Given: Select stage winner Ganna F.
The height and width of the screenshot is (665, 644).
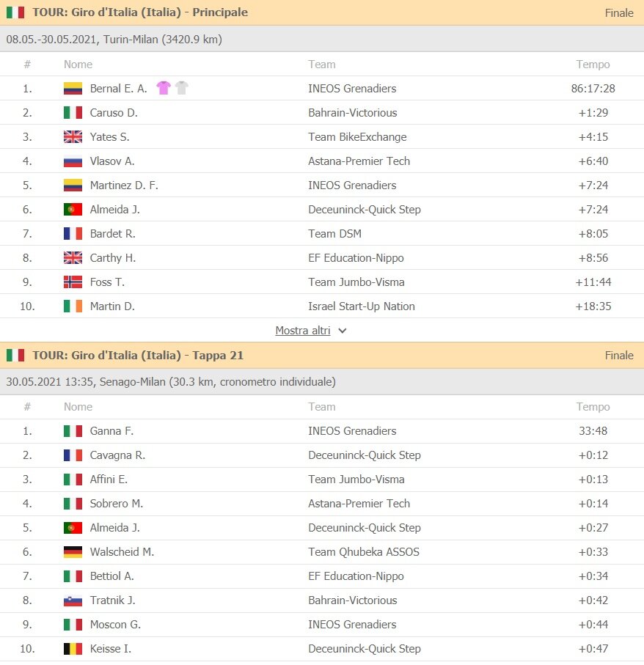Looking at the screenshot, I should (x=111, y=431).
